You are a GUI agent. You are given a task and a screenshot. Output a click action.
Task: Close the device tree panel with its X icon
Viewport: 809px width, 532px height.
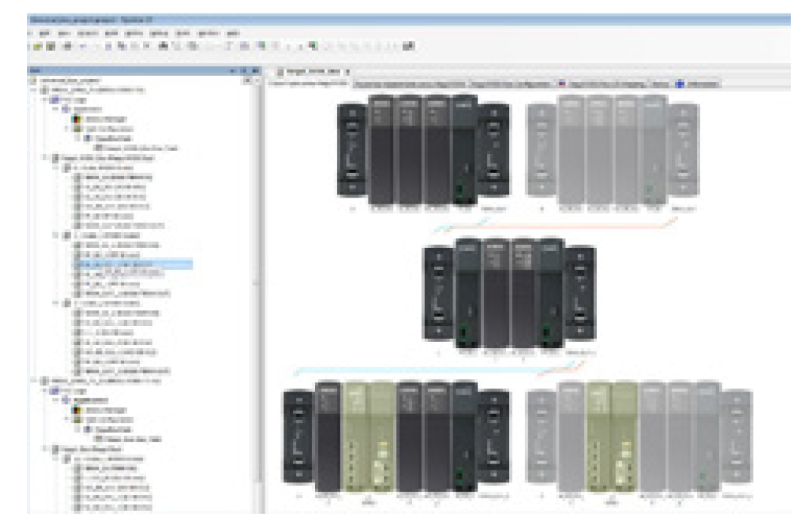[255, 71]
